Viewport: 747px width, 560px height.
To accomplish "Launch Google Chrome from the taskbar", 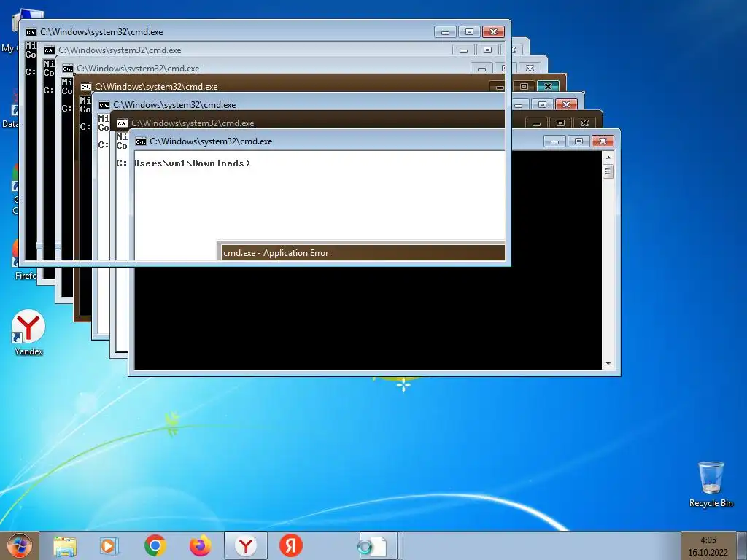I will pyautogui.click(x=155, y=545).
